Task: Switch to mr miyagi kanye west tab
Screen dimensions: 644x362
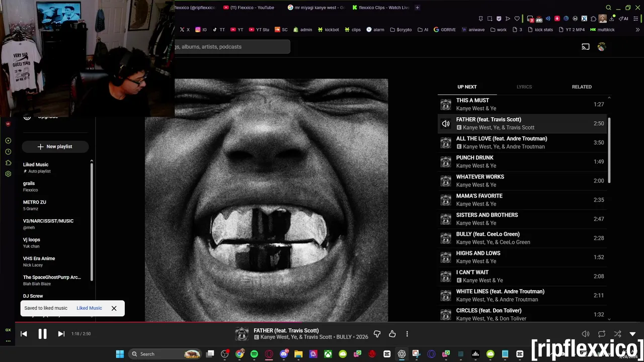Action: point(316,8)
